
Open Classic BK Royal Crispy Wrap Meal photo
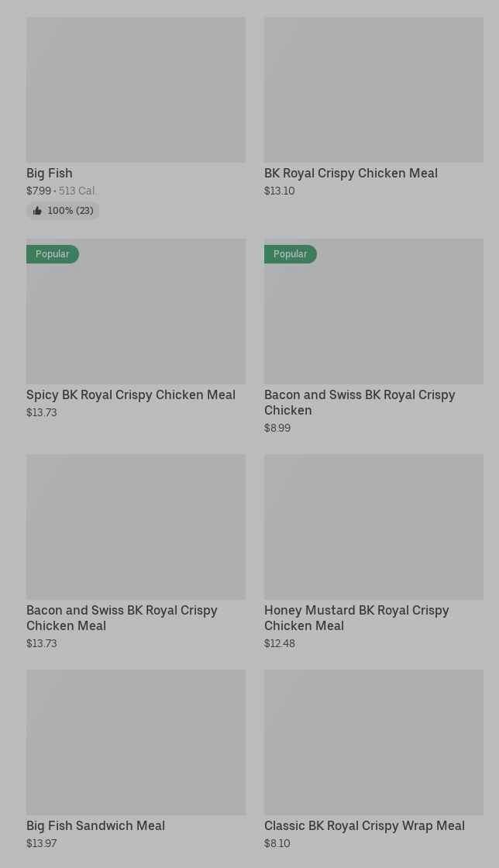point(373,742)
